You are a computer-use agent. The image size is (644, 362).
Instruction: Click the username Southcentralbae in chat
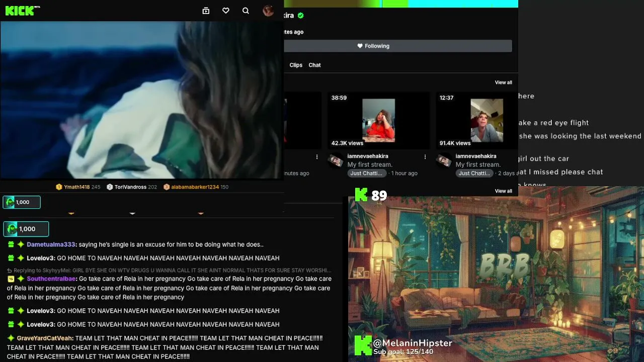52,279
